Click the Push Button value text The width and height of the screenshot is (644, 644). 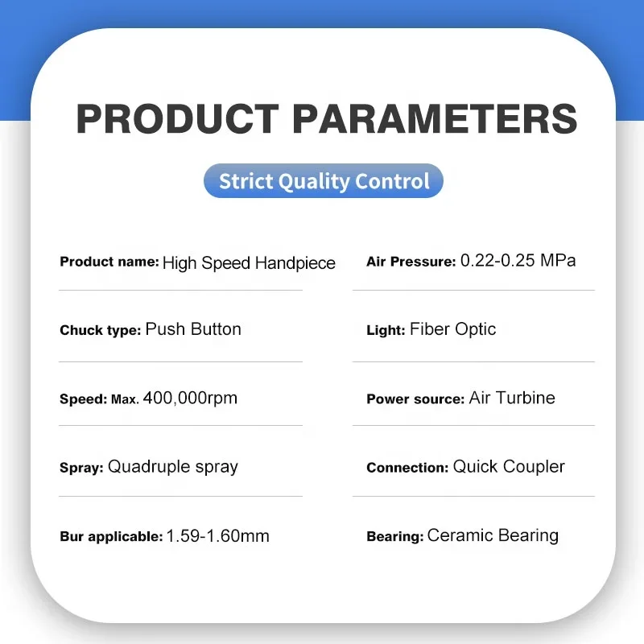click(193, 329)
